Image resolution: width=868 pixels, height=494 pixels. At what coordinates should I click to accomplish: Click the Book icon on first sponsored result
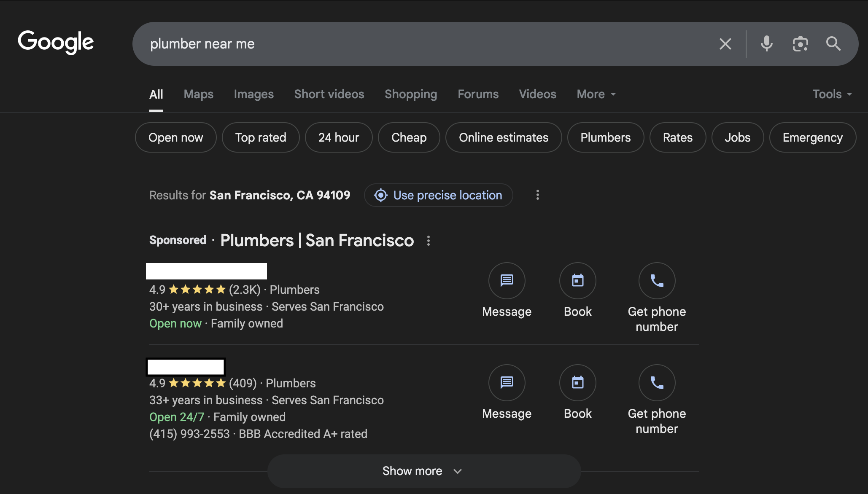click(577, 281)
